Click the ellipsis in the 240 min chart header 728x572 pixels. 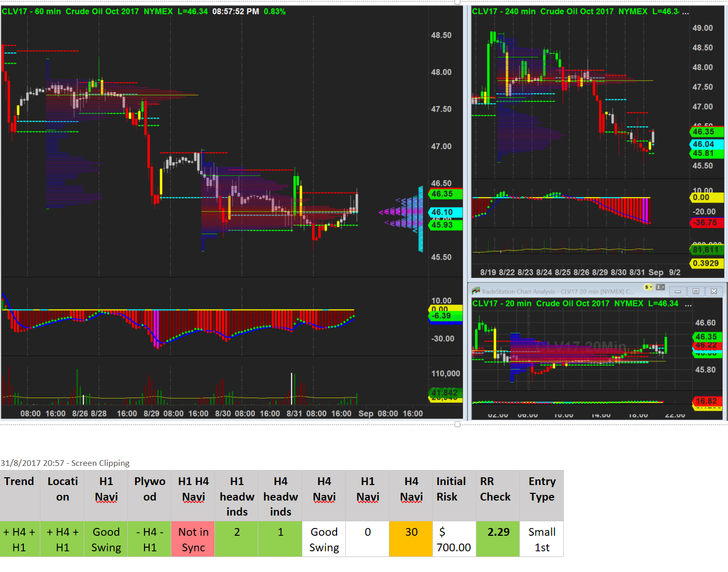click(x=686, y=12)
